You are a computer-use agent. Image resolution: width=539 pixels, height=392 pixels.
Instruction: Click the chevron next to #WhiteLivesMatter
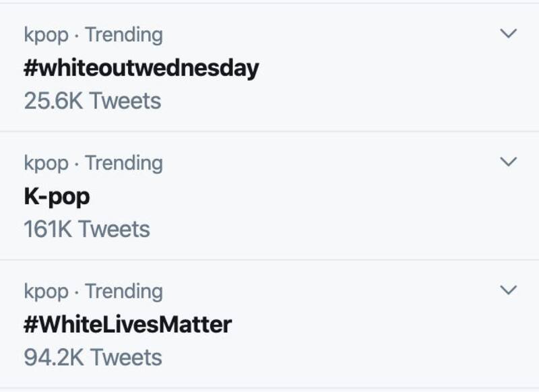coord(509,290)
